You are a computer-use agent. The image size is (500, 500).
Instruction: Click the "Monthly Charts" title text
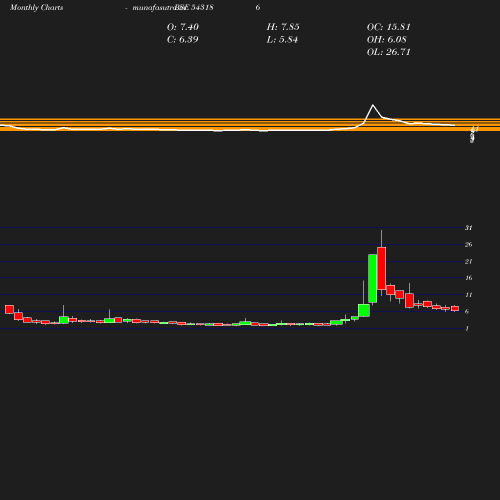[x=36, y=8]
